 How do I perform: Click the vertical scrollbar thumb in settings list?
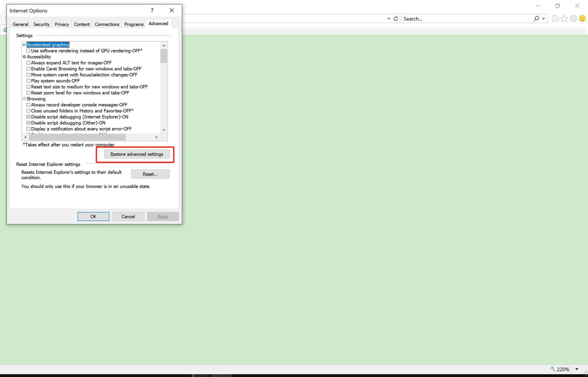[164, 56]
